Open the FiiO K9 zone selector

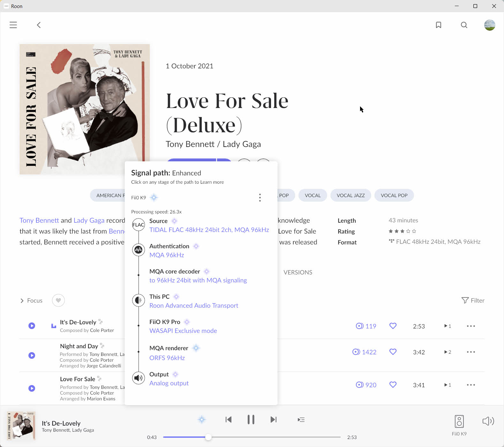459,425
